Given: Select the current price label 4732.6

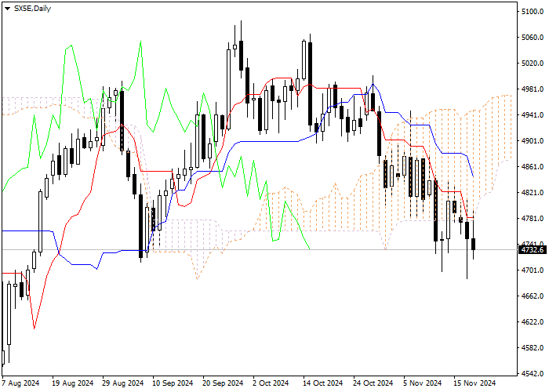Looking at the screenshot, I should pyautogui.click(x=533, y=250).
